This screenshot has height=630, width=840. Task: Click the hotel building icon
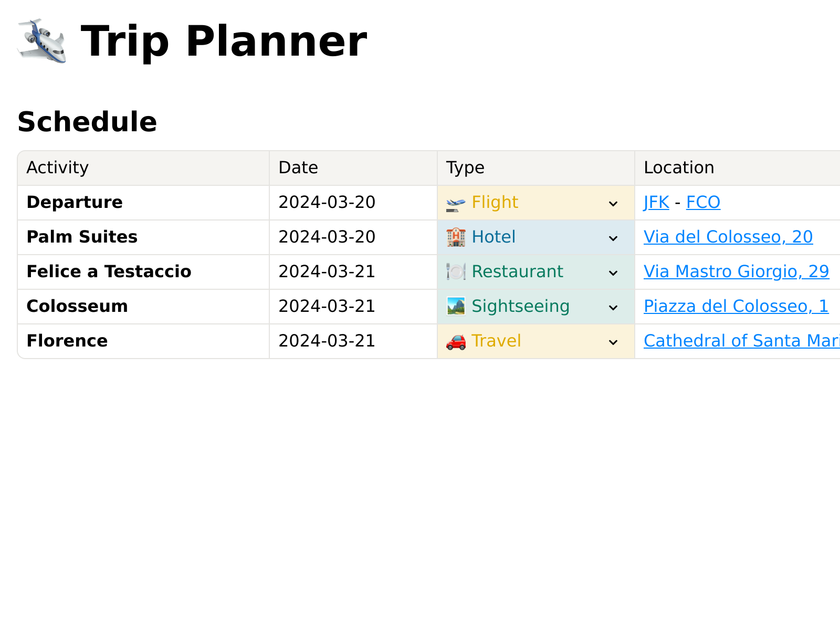click(x=456, y=237)
